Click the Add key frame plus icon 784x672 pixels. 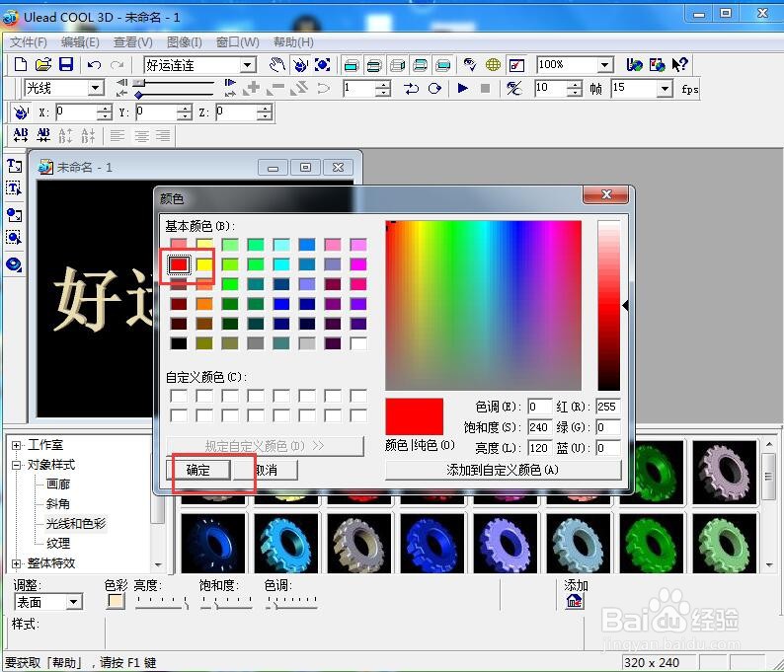[x=251, y=89]
